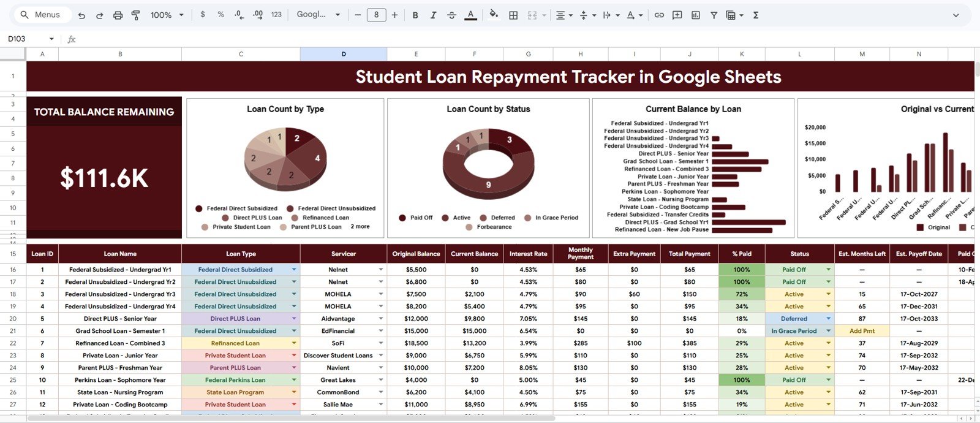The width and height of the screenshot is (980, 423).
Task: Click the font size field
Action: 376,15
